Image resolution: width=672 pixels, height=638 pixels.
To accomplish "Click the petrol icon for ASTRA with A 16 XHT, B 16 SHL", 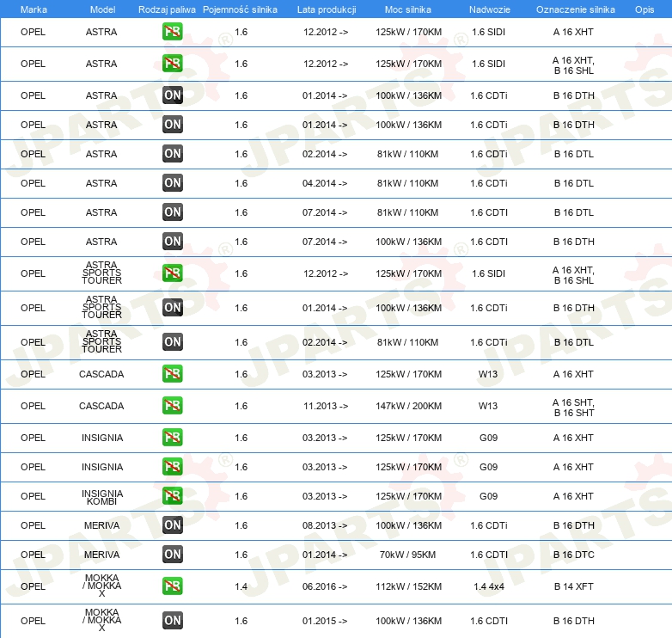I will point(172,64).
